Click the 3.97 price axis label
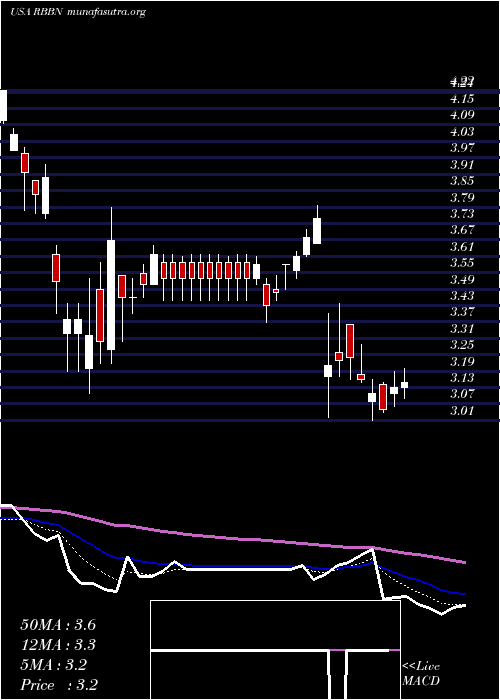Screen dimensions: 500x700 (x=462, y=148)
